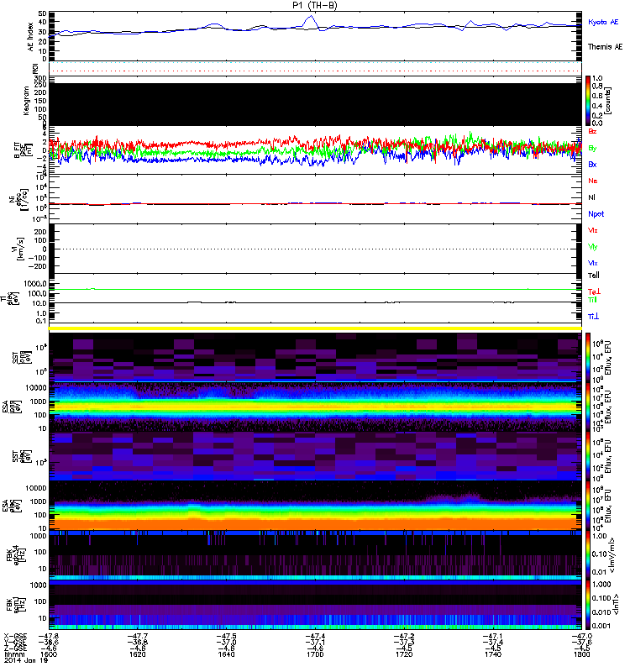630x672 pixels.
Task: Click the FBK electric field spectrogram panel
Action: tap(315, 555)
